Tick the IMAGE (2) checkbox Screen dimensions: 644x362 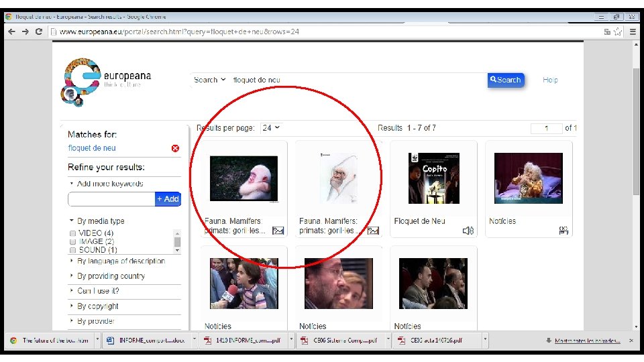72,242
